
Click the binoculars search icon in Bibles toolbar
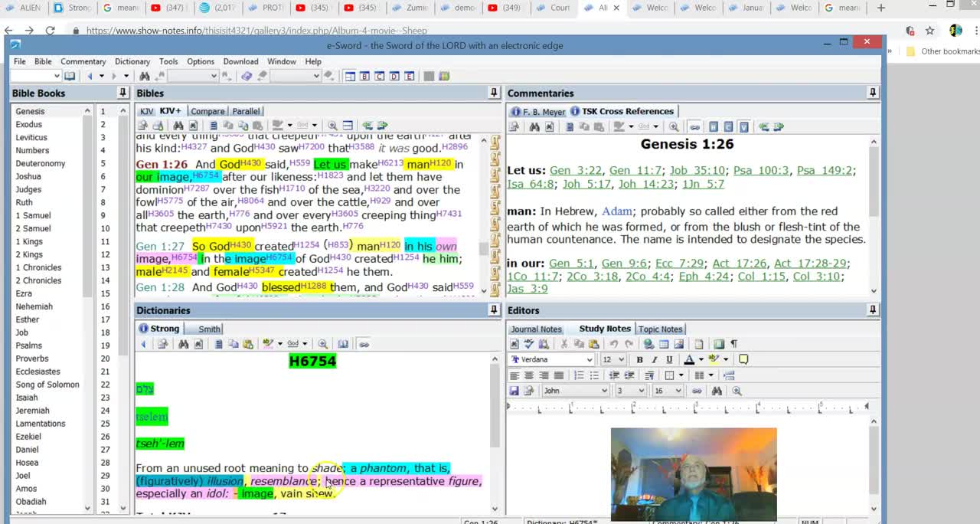click(x=178, y=126)
